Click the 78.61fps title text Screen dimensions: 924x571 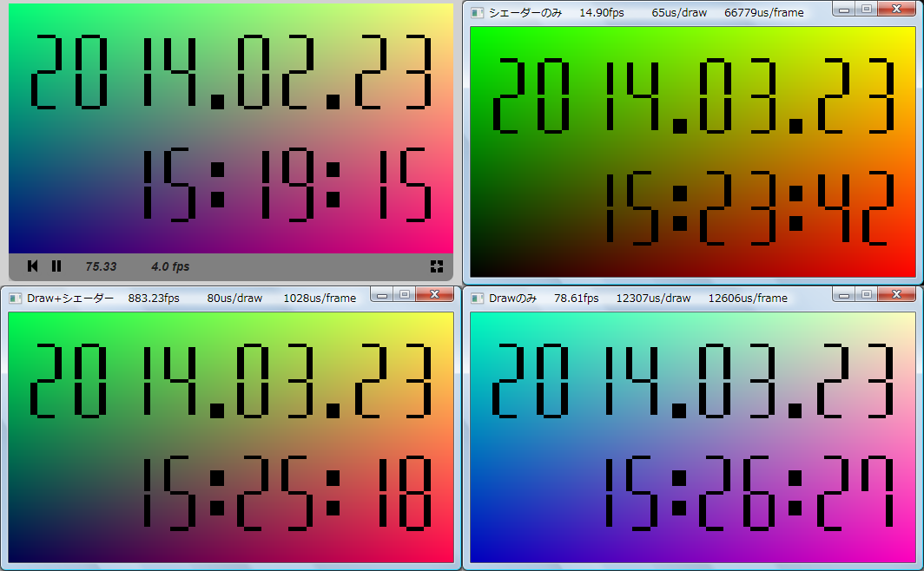577,299
